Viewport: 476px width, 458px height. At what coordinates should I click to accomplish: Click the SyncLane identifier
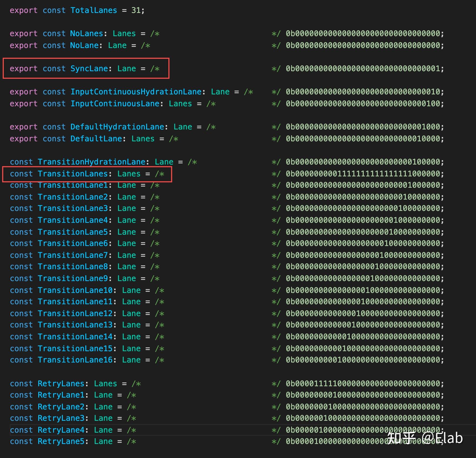pyautogui.click(x=89, y=69)
